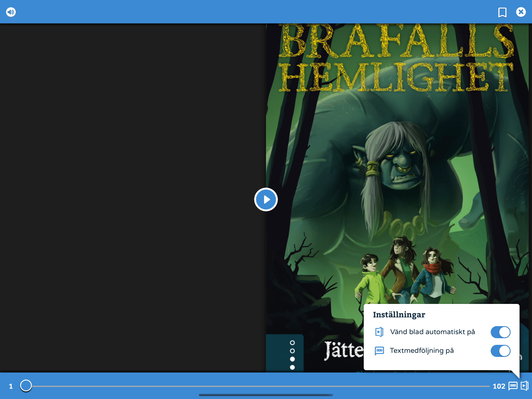The width and height of the screenshot is (532, 399).
Task: Select the "Vänd blad automatiskt på" label
Action: pyautogui.click(x=432, y=332)
